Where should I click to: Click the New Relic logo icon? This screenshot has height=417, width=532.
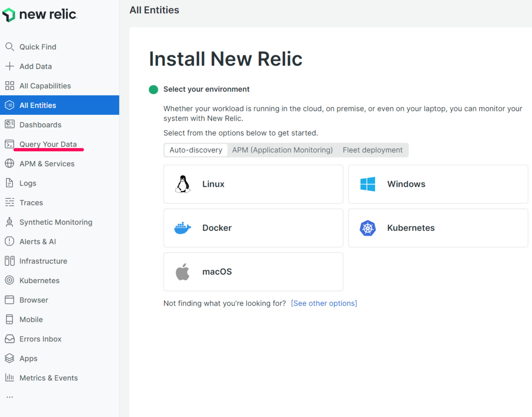[9, 15]
